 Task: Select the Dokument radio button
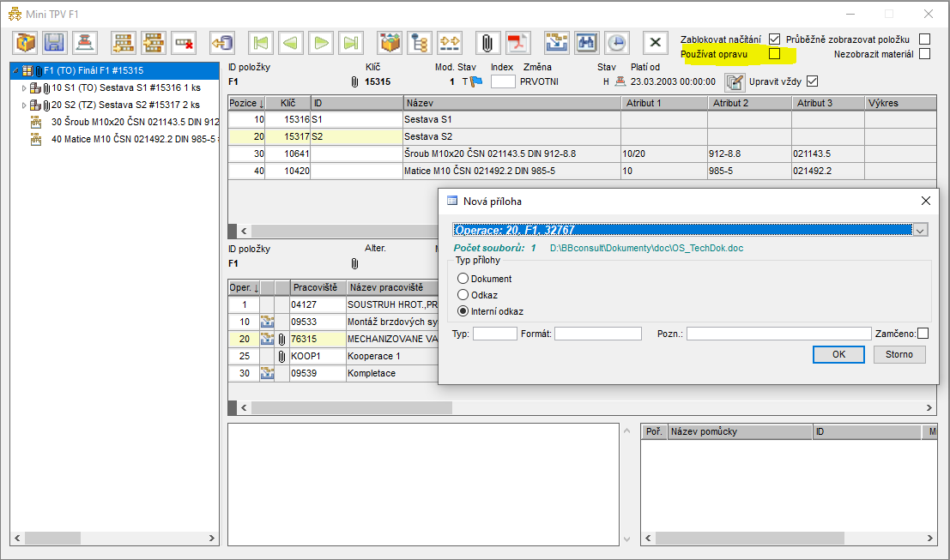click(463, 279)
